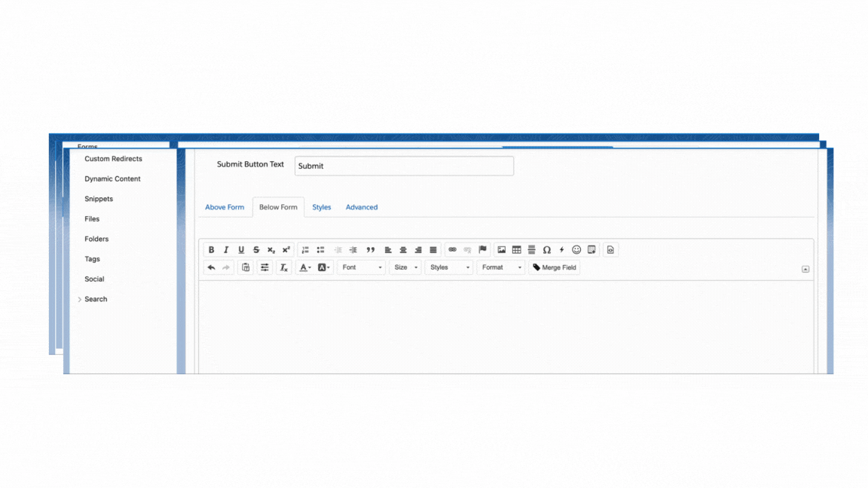Apply Block Quote formatting

370,249
